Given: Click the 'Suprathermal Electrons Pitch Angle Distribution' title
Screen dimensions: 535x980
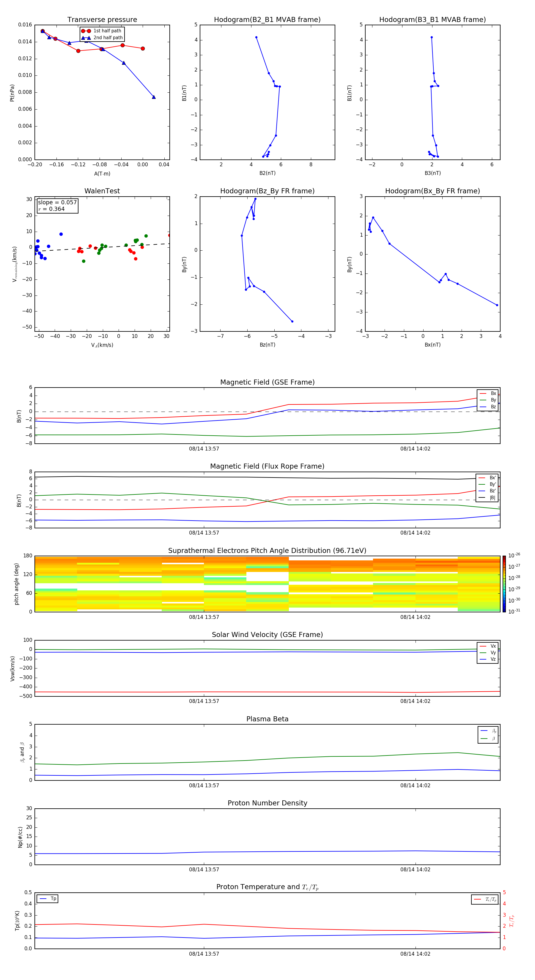Looking at the screenshot, I should [267, 551].
